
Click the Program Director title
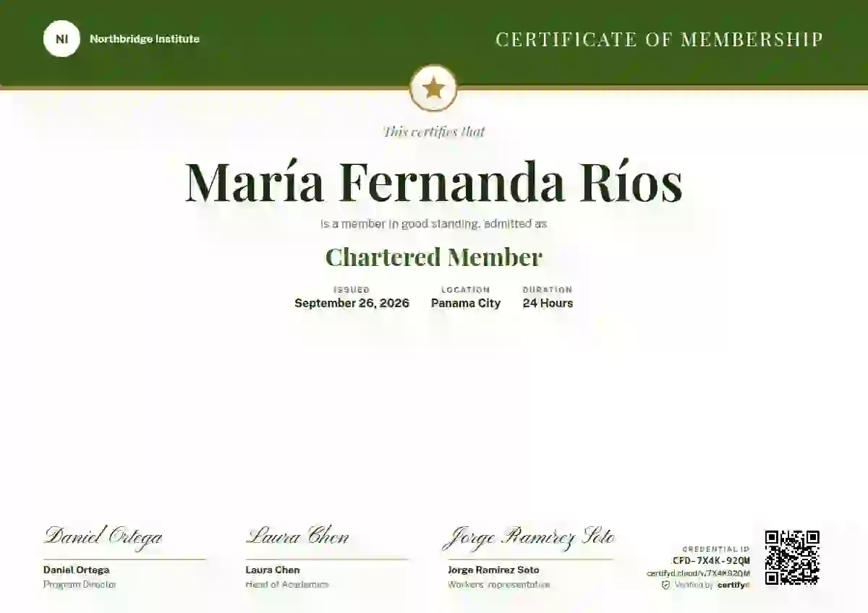point(80,584)
